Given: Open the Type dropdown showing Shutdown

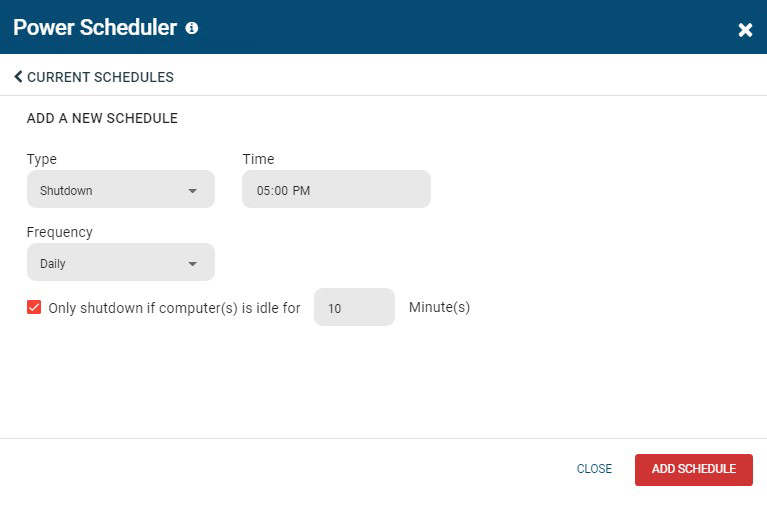Looking at the screenshot, I should [x=121, y=189].
